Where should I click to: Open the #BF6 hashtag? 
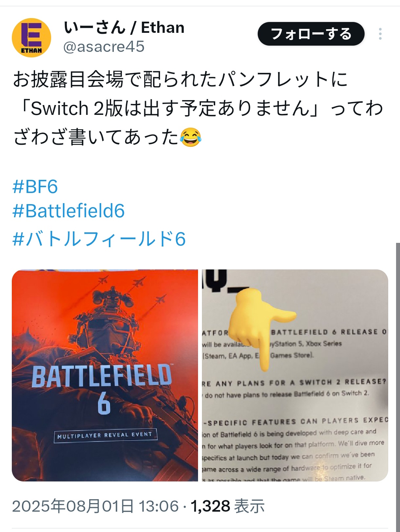(35, 187)
